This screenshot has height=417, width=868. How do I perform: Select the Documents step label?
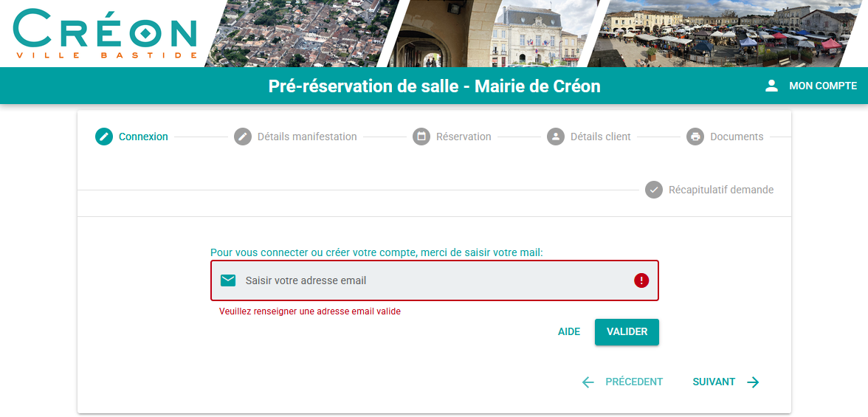tap(737, 137)
